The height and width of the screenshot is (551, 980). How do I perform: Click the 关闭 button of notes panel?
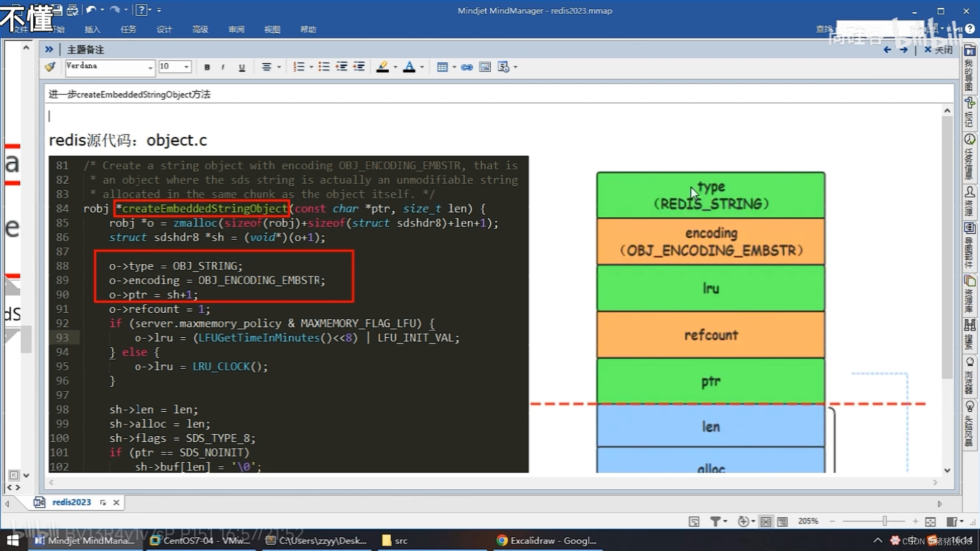[x=939, y=49]
